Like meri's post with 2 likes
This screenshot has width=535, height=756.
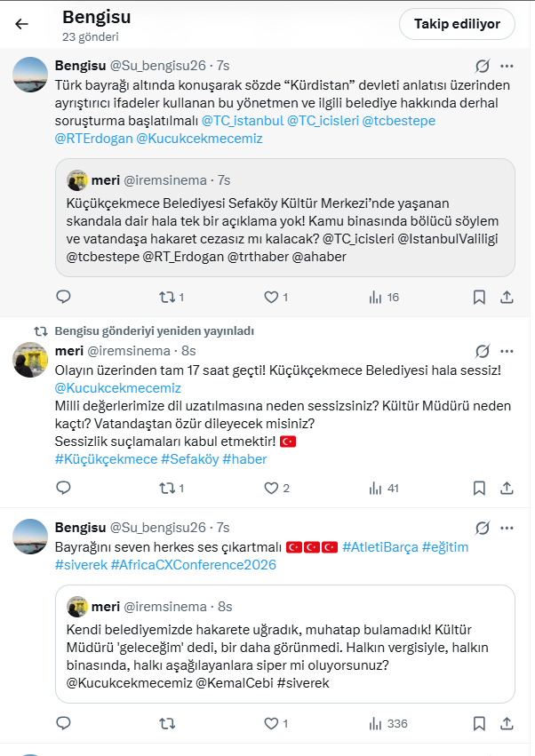click(x=272, y=488)
